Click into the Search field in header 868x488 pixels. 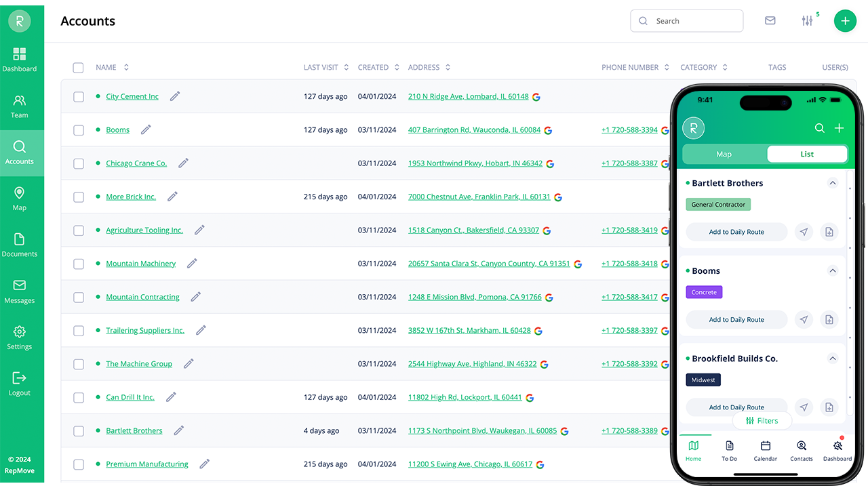point(687,21)
